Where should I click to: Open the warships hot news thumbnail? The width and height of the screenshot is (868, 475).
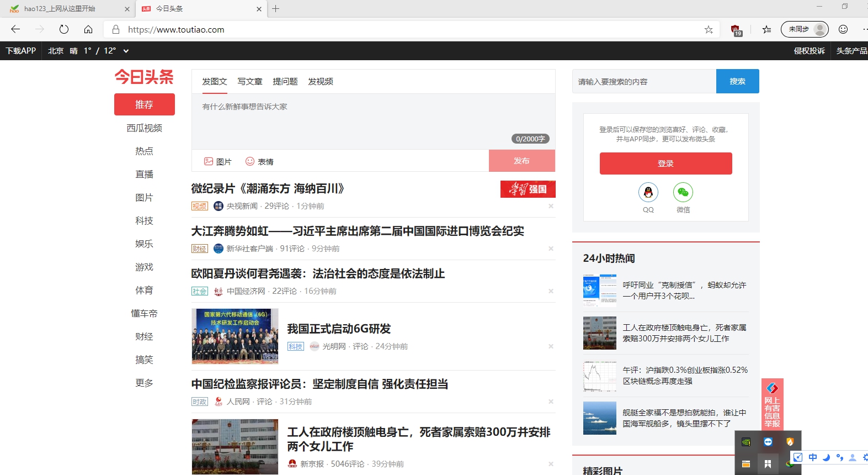[x=600, y=418]
